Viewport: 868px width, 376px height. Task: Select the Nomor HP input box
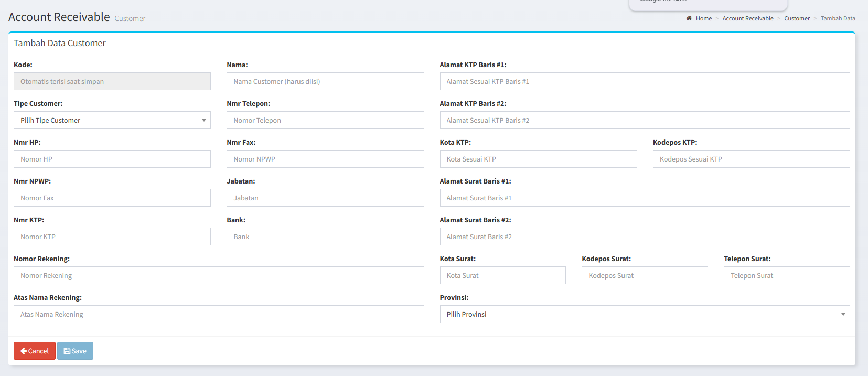click(x=112, y=159)
